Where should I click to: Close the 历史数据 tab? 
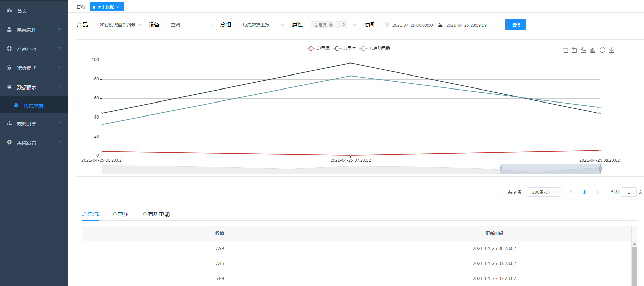[118, 7]
